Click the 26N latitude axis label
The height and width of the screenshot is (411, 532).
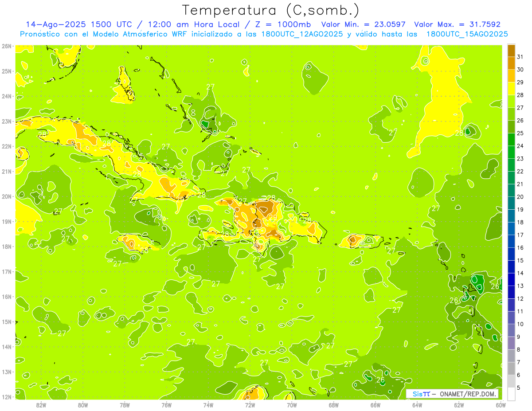[6, 46]
